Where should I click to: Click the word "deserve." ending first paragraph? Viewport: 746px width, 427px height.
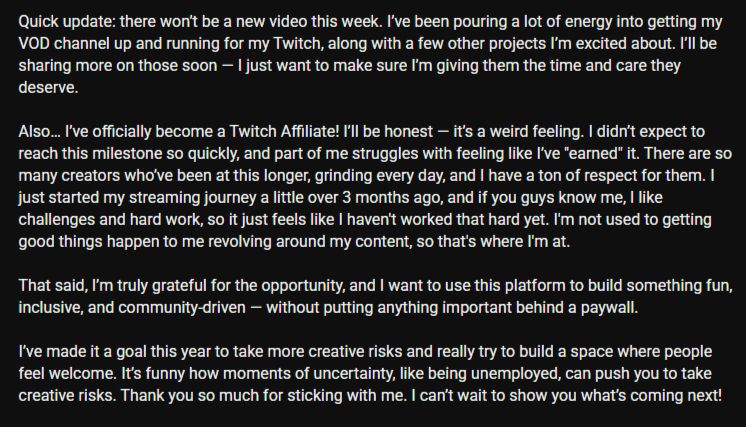tap(48, 87)
